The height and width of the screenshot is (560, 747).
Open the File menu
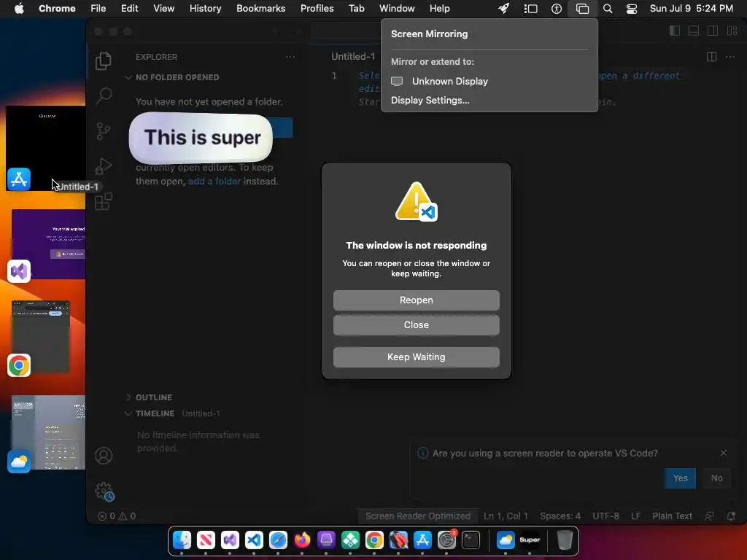click(98, 9)
